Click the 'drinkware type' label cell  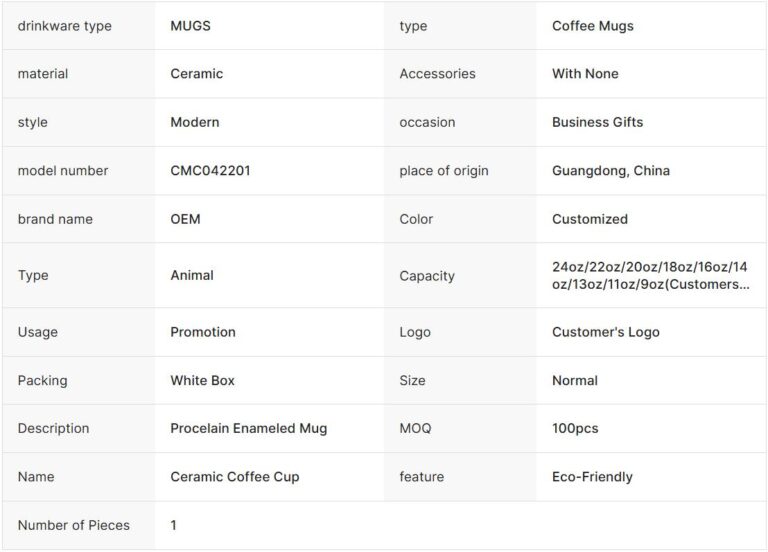click(x=64, y=26)
